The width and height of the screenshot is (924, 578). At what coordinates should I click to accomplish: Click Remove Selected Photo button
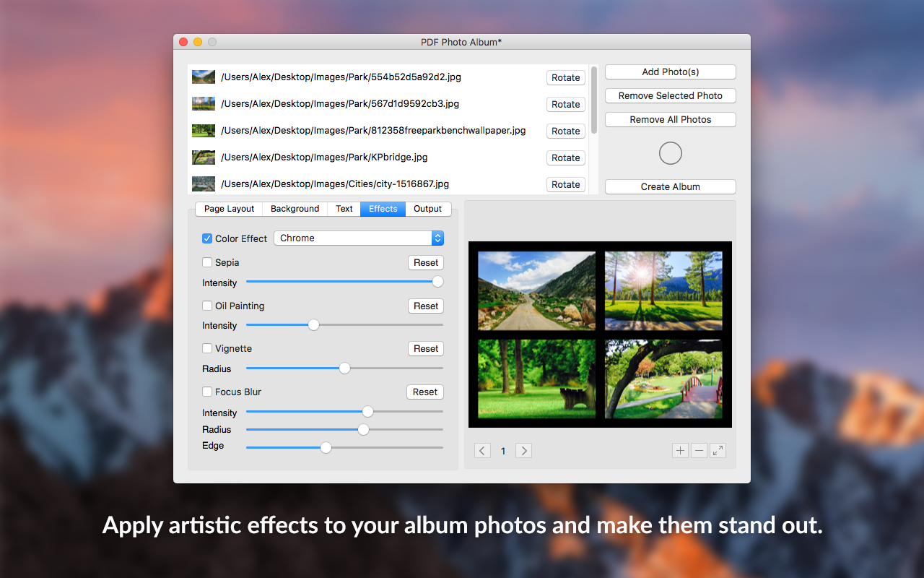(x=671, y=95)
